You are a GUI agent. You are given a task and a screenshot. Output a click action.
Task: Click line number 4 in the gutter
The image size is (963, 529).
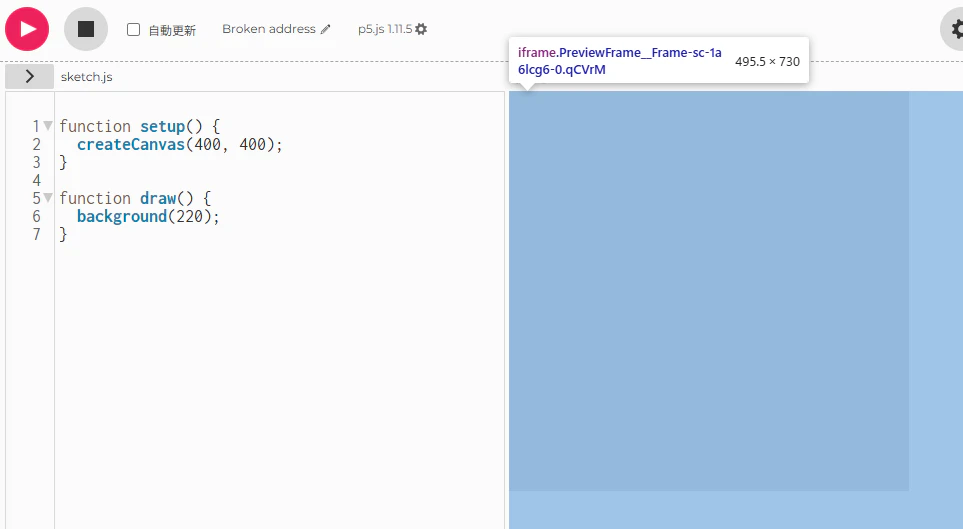[36, 180]
